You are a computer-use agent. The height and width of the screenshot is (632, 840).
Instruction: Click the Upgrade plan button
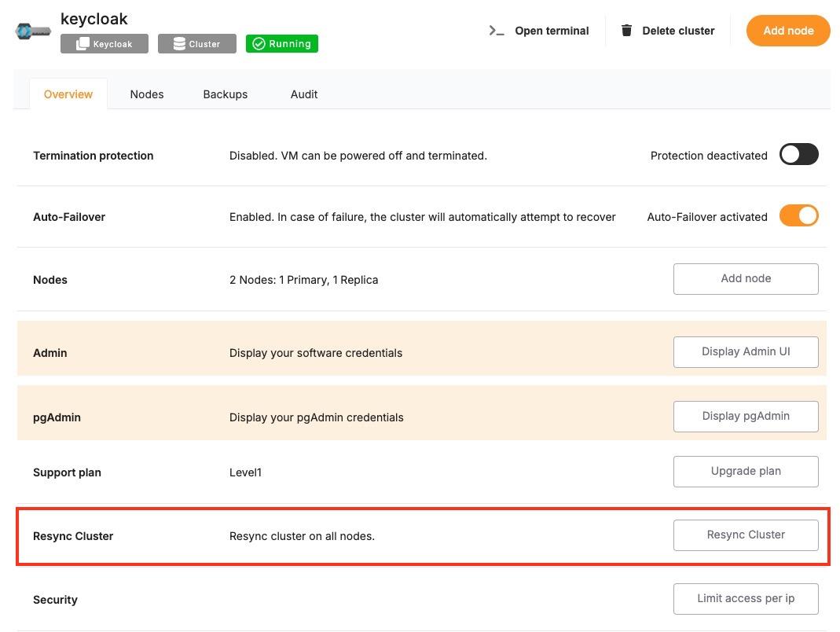click(x=746, y=472)
